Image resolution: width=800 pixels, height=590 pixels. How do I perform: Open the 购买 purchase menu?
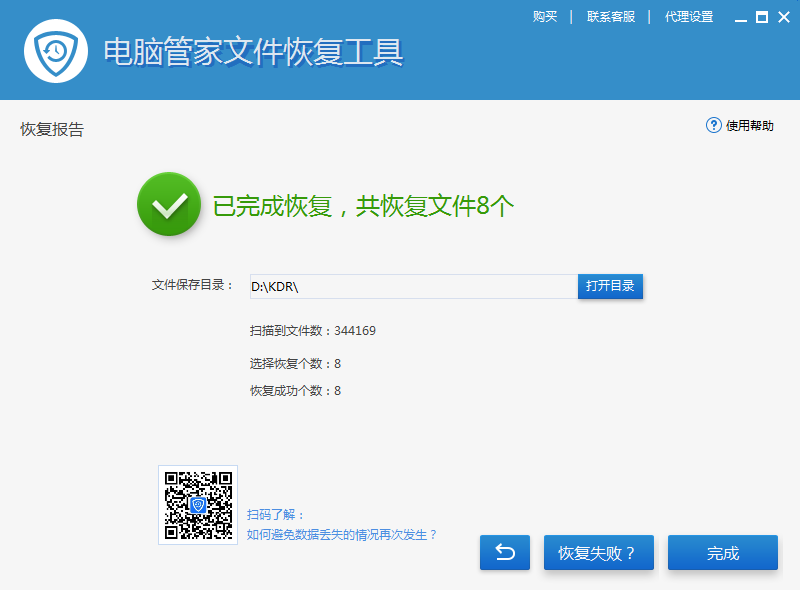click(544, 17)
